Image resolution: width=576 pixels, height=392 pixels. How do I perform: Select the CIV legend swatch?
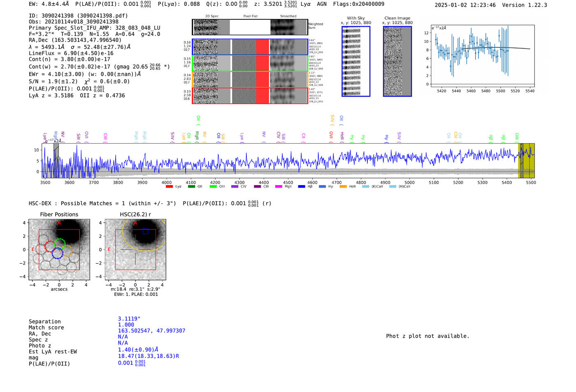click(x=235, y=187)
